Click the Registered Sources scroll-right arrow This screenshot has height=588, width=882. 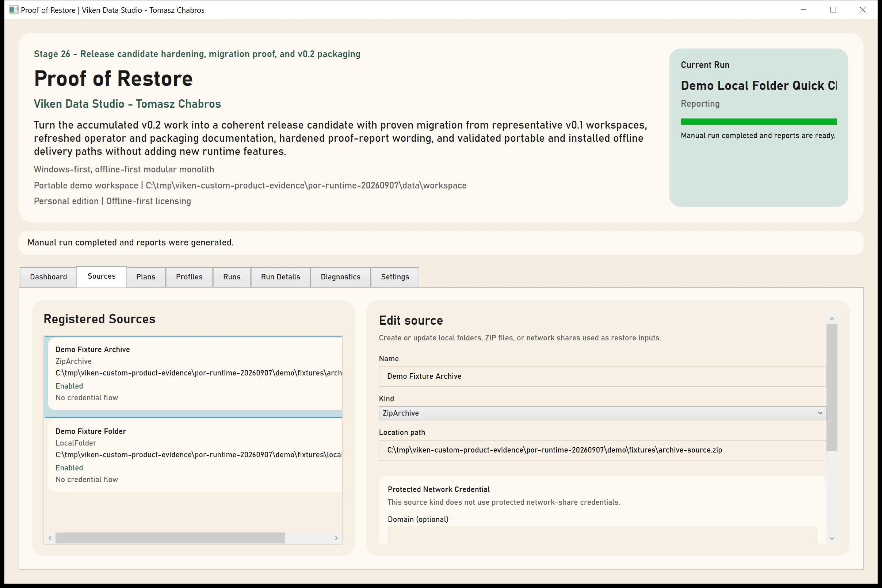tap(336, 538)
